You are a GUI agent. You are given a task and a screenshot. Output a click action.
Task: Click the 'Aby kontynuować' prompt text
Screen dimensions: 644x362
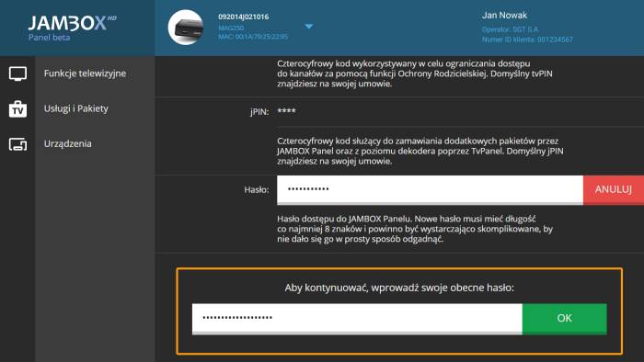pyautogui.click(x=399, y=288)
